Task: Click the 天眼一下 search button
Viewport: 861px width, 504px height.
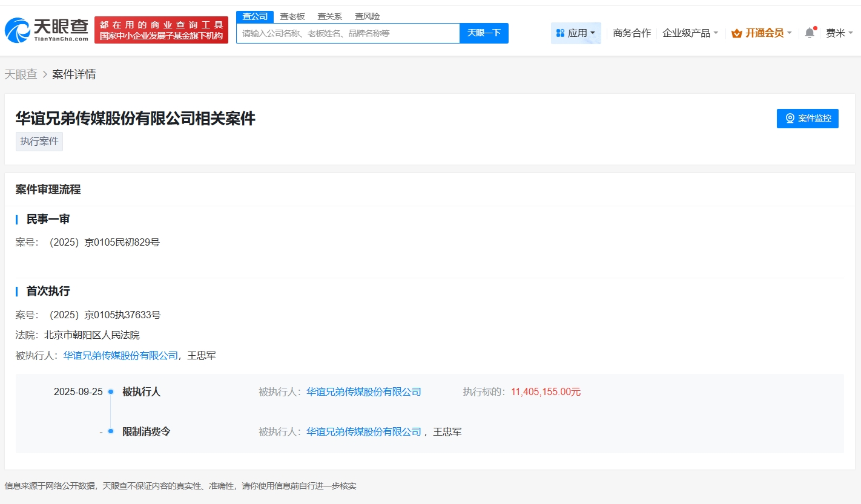Action: click(x=484, y=33)
